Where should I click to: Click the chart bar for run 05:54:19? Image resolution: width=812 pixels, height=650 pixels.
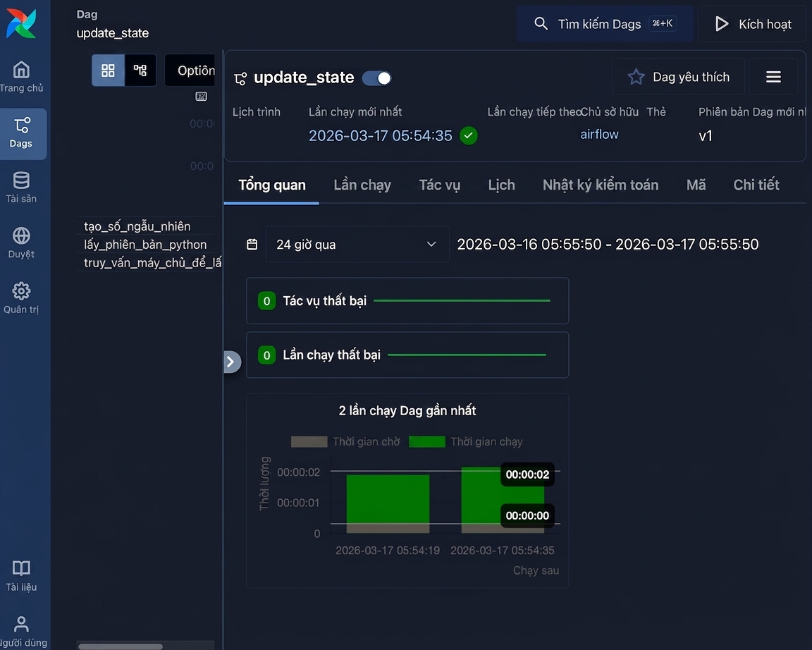388,503
